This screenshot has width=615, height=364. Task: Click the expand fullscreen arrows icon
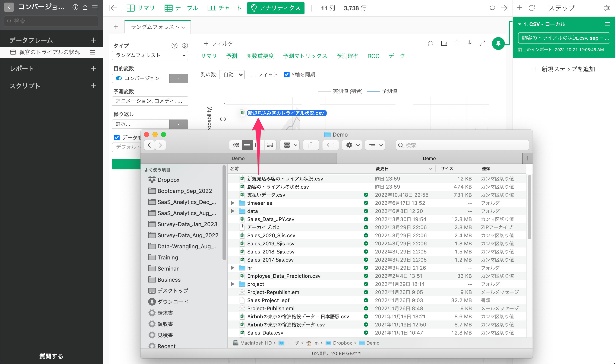click(x=482, y=43)
